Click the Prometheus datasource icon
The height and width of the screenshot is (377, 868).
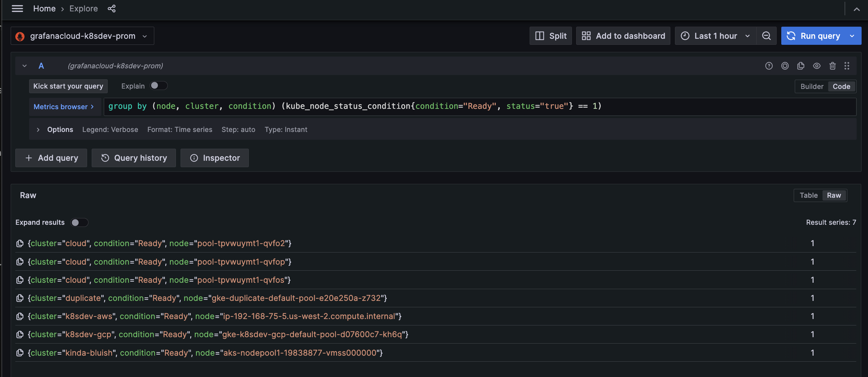(20, 36)
